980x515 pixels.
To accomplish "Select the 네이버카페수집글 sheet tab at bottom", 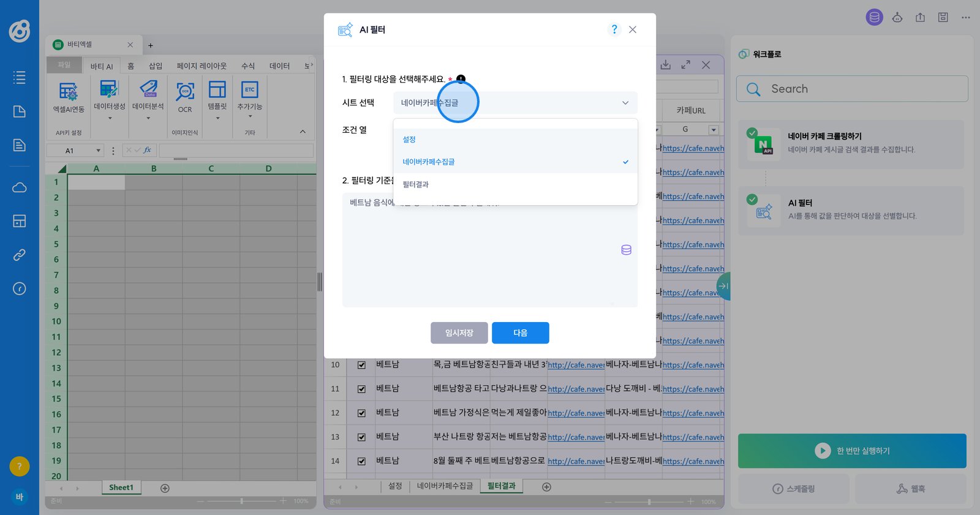I will point(445,486).
